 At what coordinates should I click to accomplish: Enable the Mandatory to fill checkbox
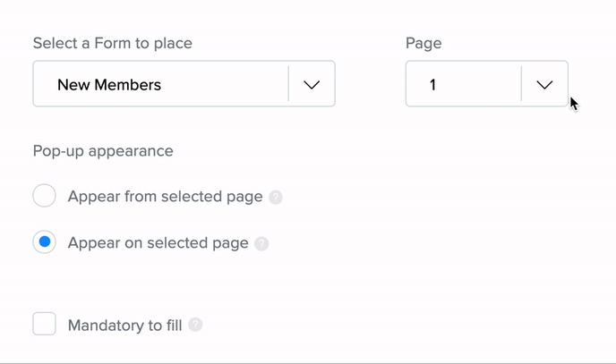(45, 324)
